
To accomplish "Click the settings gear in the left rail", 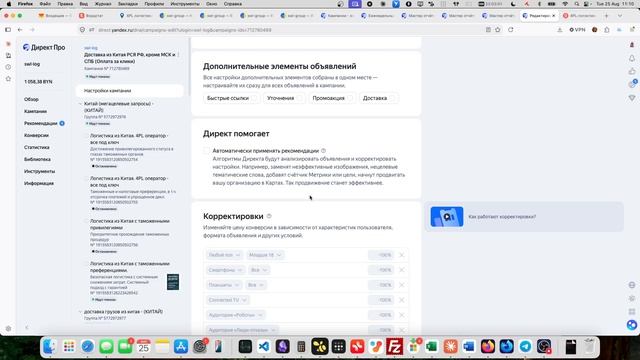I will click(8, 329).
